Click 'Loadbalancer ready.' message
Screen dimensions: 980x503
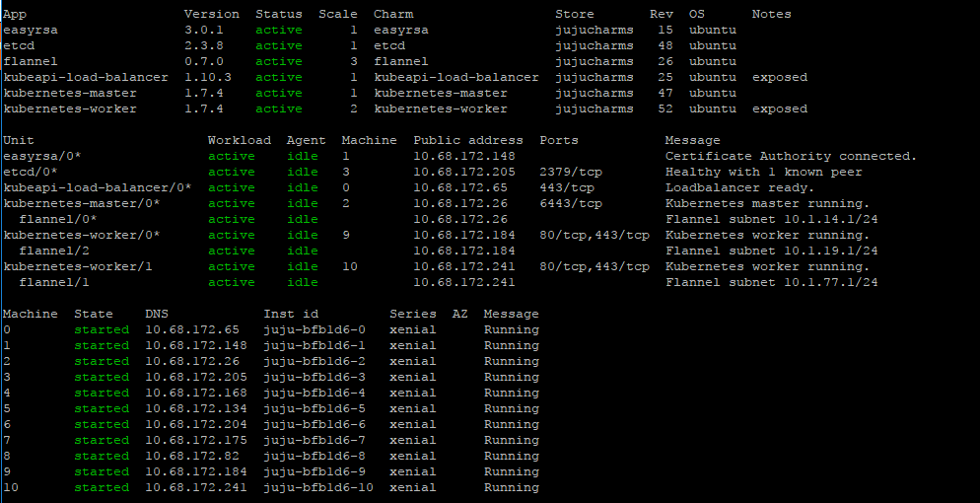[740, 187]
